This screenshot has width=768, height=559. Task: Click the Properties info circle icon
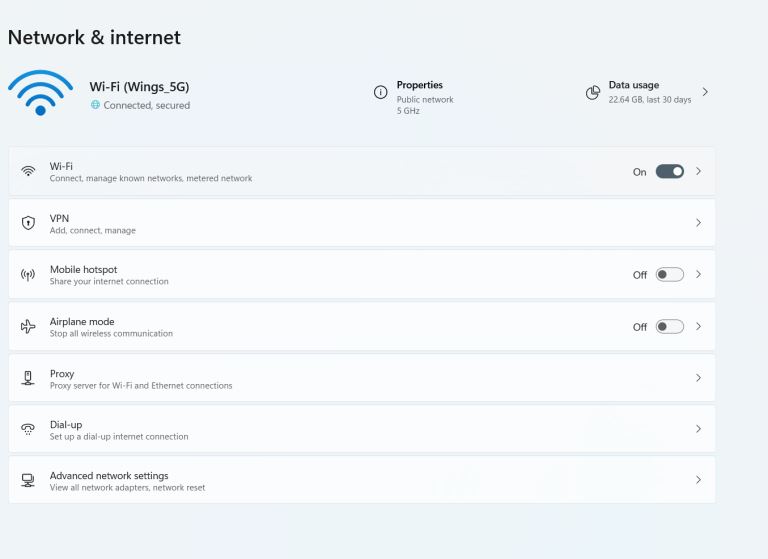coord(381,92)
